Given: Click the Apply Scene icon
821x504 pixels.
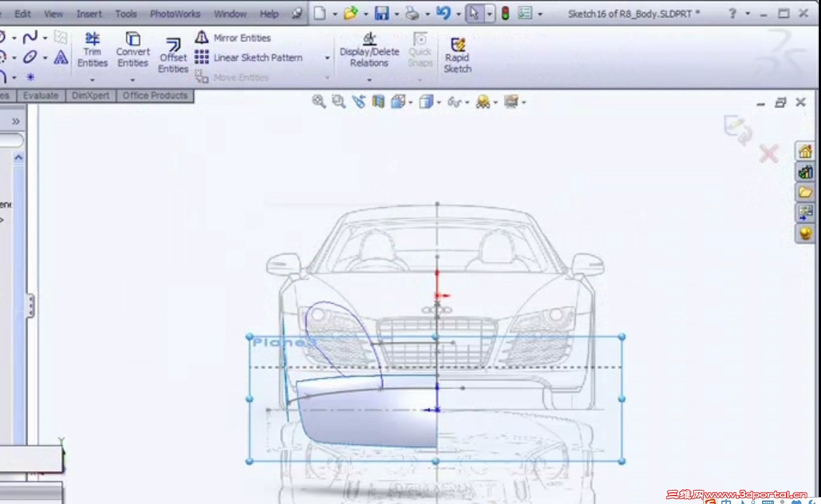Looking at the screenshot, I should point(483,101).
